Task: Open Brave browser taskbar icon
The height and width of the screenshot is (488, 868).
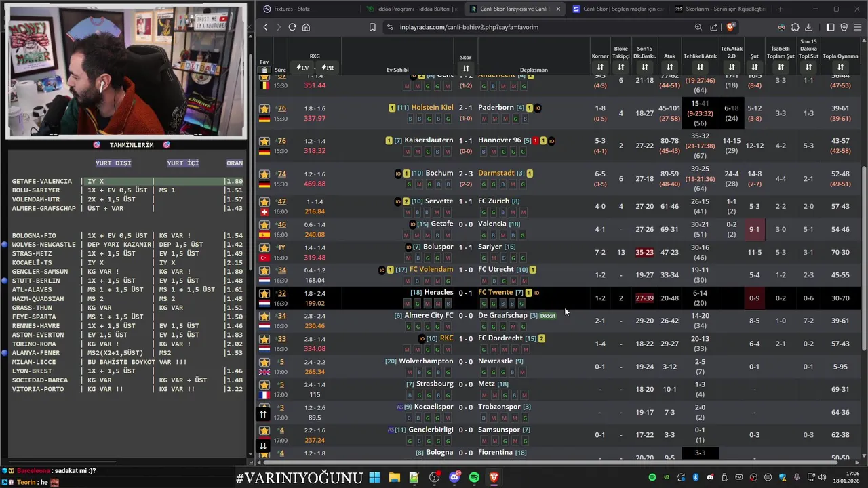Action: (x=494, y=477)
